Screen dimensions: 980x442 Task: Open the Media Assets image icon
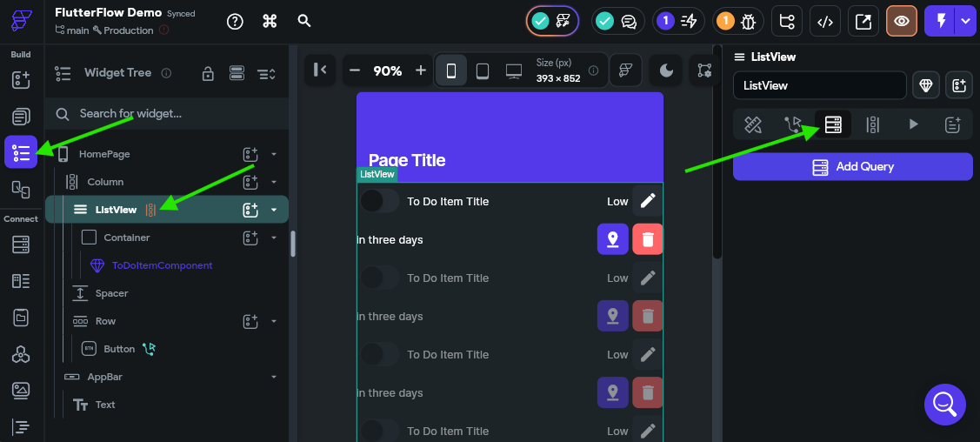click(21, 391)
